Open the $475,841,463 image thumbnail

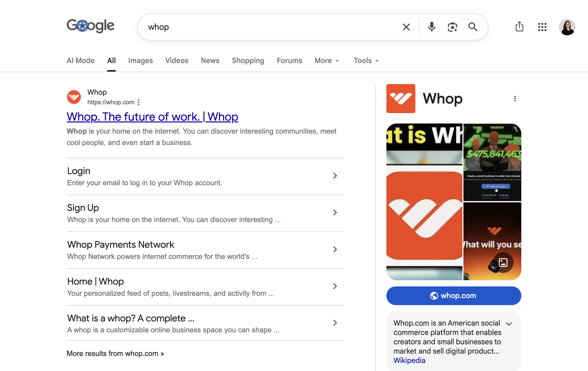[x=492, y=162]
